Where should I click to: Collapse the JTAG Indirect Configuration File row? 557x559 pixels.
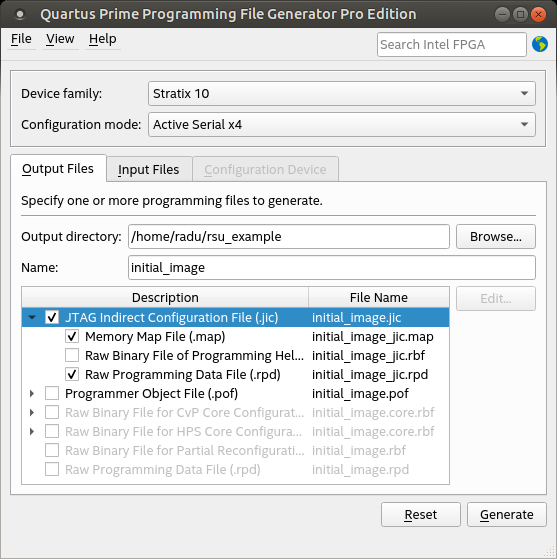(32, 317)
